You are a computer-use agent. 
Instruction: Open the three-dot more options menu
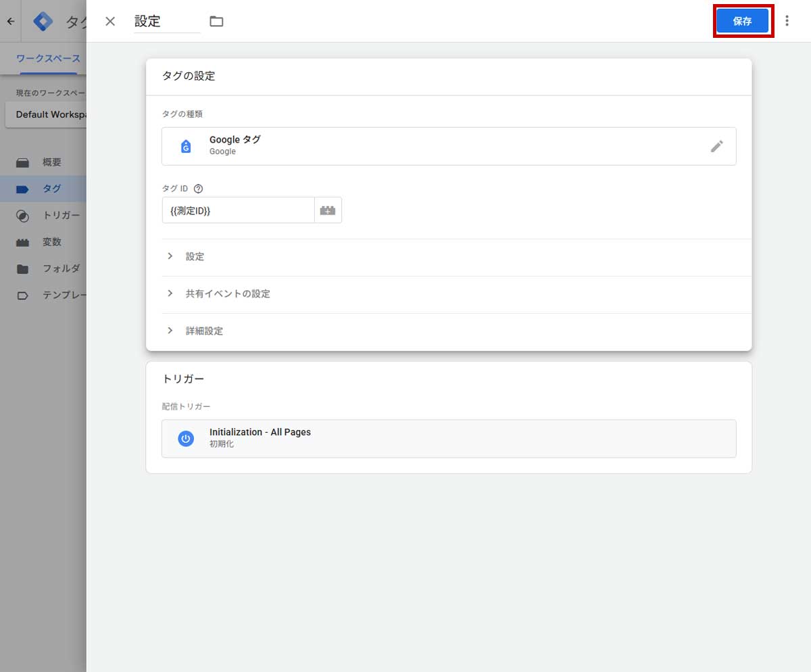tap(787, 21)
